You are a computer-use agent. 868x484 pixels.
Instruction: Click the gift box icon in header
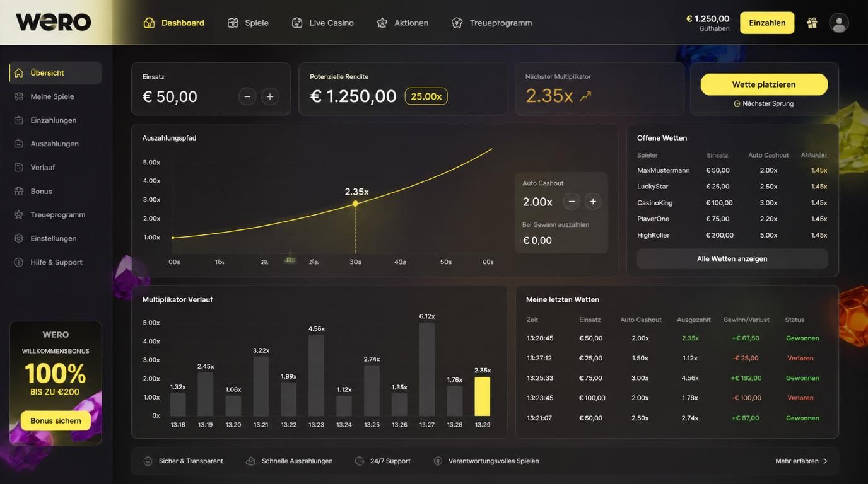coord(812,23)
